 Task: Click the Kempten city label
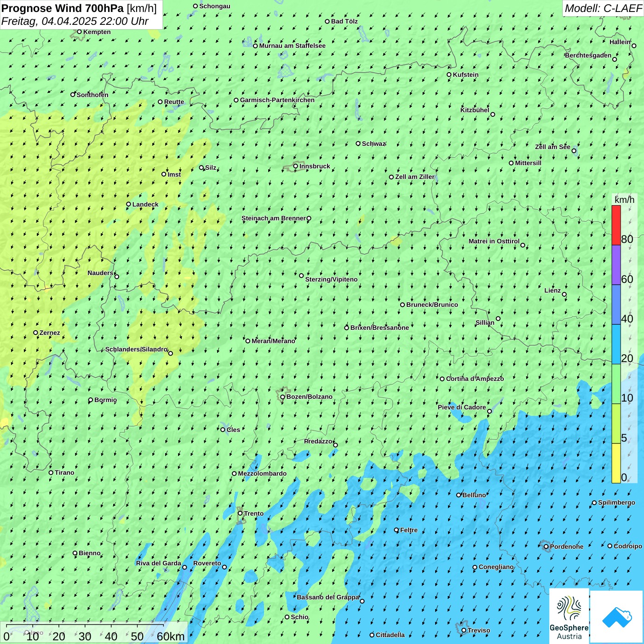[97, 32]
